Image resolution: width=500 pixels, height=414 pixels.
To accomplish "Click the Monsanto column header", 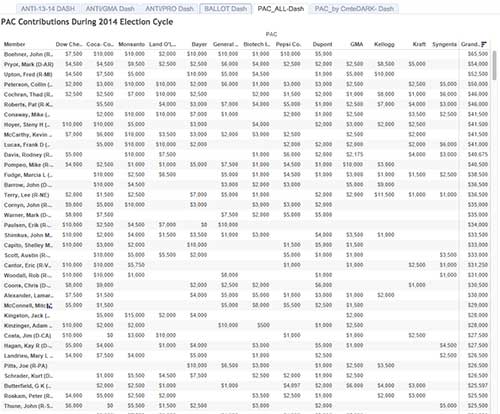I will click(x=132, y=44).
